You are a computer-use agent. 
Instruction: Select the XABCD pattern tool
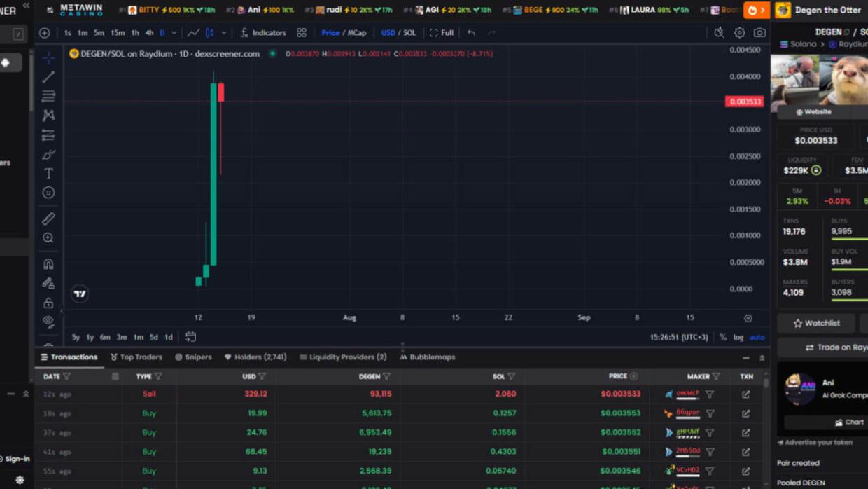[48, 115]
